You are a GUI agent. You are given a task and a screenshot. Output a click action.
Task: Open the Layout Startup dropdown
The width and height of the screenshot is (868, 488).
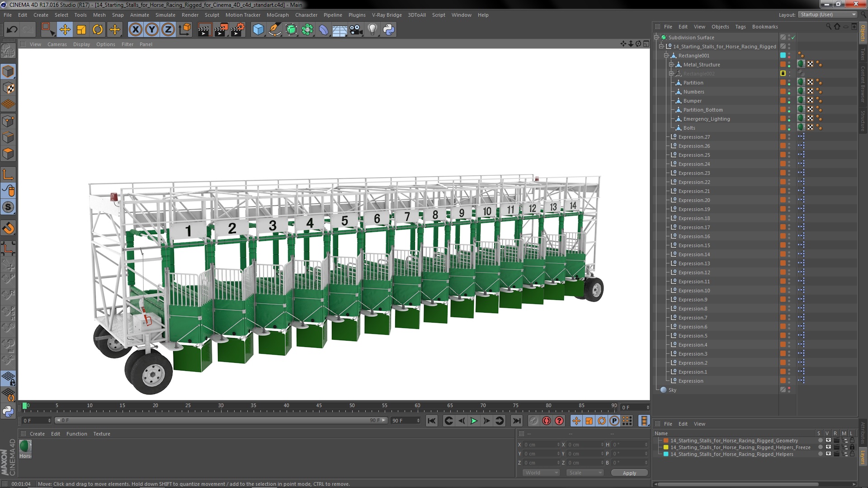(828, 14)
